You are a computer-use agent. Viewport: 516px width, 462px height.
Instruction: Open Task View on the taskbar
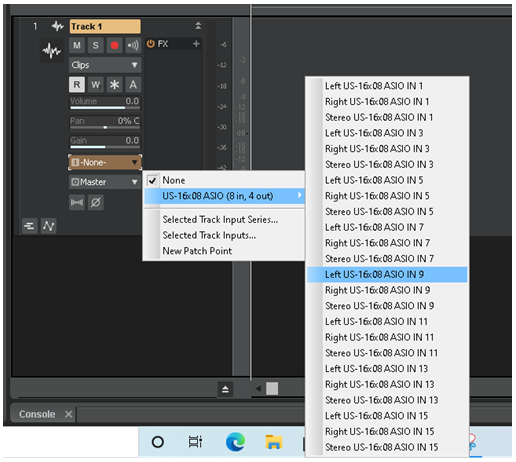point(195,442)
